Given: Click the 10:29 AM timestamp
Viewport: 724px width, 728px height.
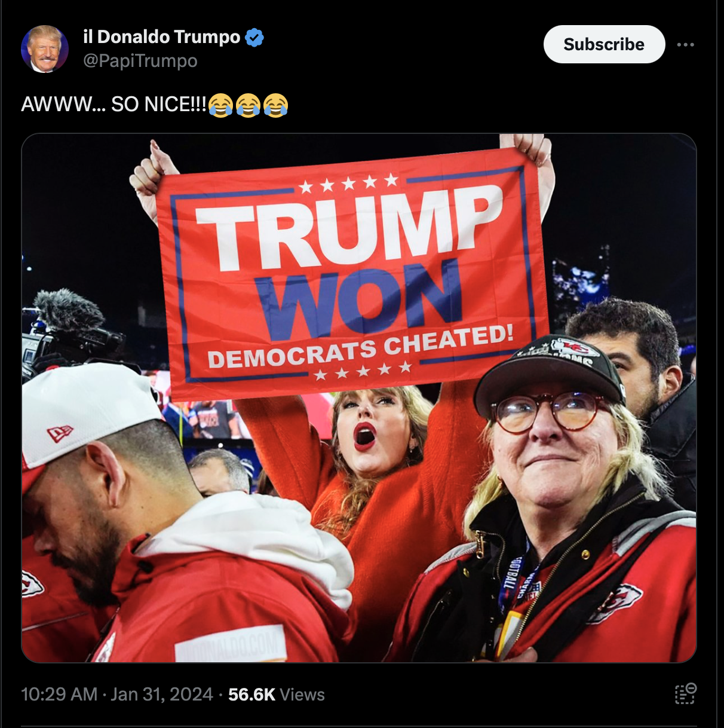Looking at the screenshot, I should 59,695.
